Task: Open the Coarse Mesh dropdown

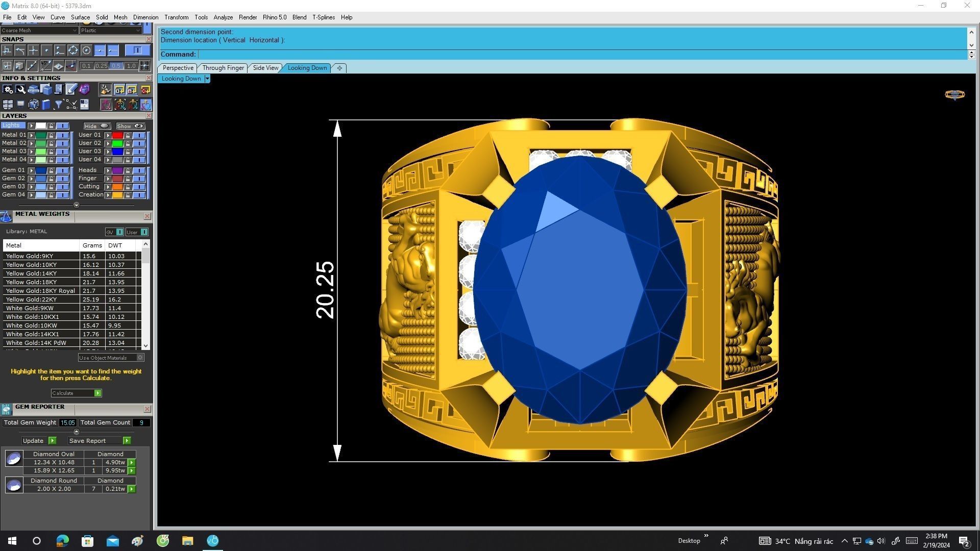Action: [x=39, y=30]
